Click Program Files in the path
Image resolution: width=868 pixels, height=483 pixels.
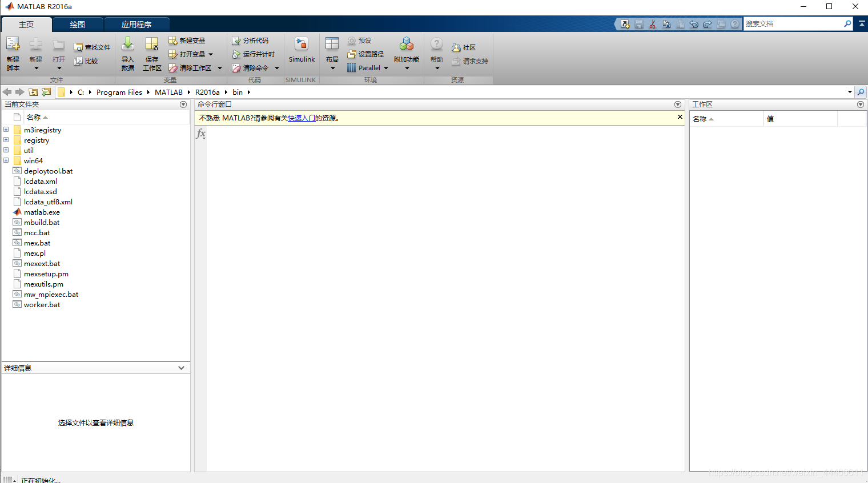coord(119,92)
